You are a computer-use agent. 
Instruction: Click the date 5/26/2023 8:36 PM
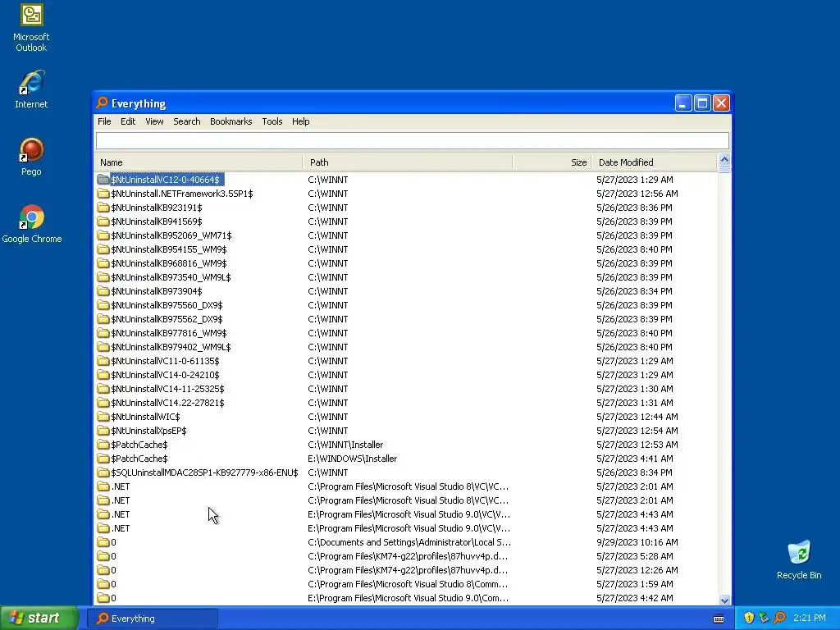coord(634,208)
